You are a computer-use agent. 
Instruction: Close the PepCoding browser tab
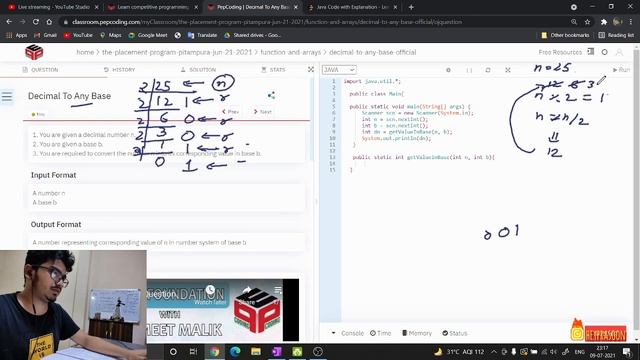coord(296,7)
